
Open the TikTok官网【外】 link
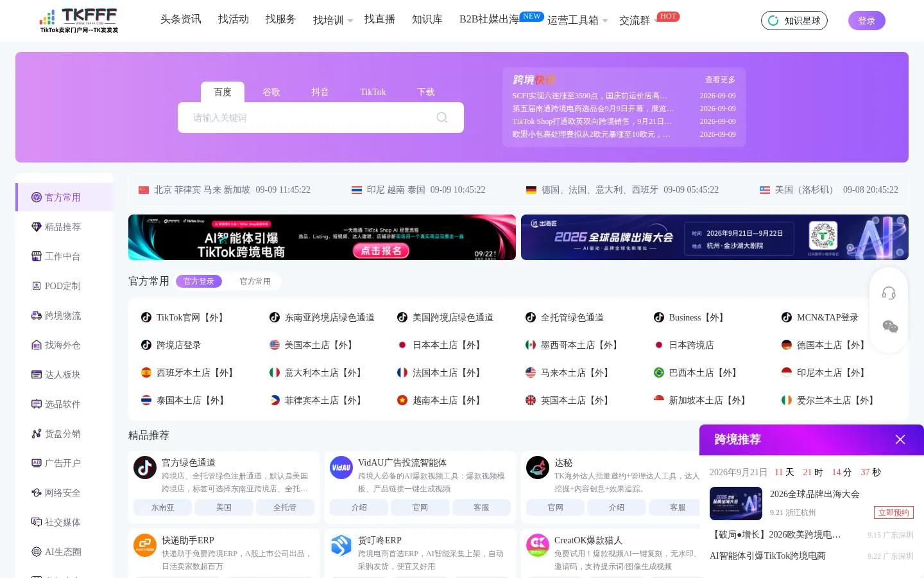tap(183, 317)
